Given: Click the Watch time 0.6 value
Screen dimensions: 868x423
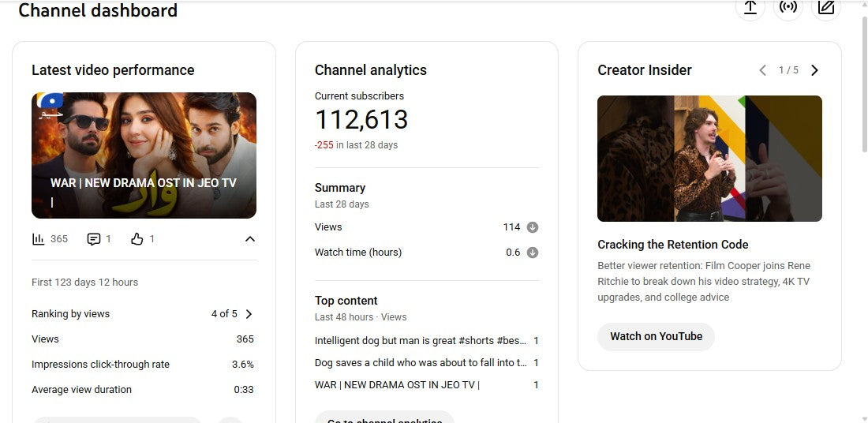Looking at the screenshot, I should coord(513,253).
